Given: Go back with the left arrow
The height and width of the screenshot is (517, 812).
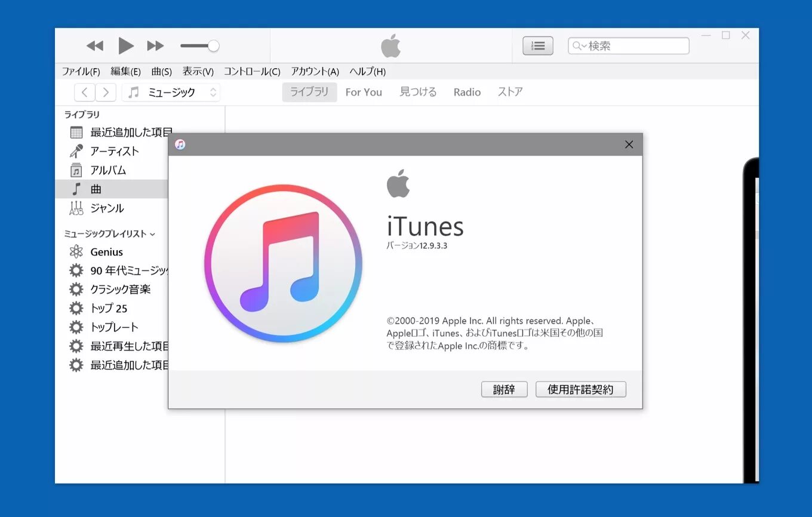Looking at the screenshot, I should (x=85, y=92).
